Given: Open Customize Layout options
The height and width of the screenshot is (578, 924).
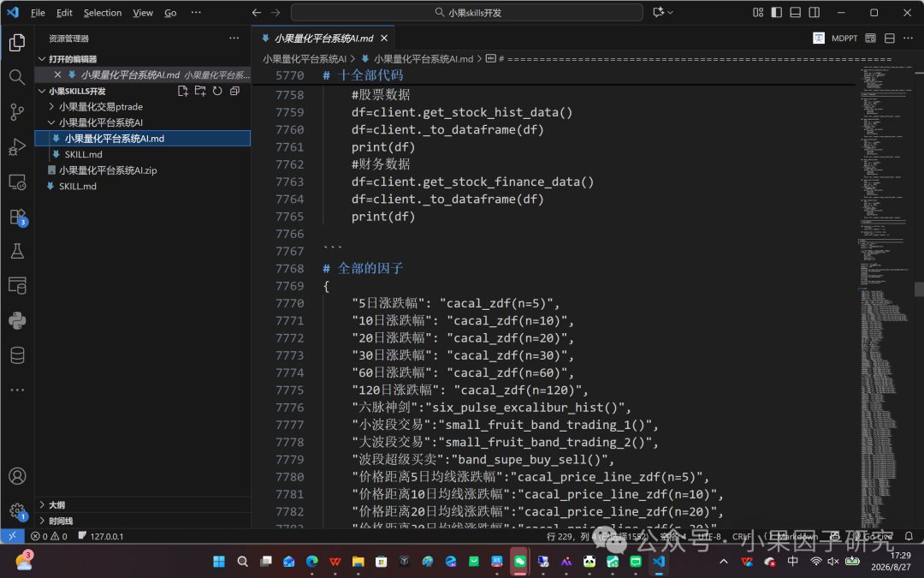Looking at the screenshot, I should pyautogui.click(x=758, y=12).
